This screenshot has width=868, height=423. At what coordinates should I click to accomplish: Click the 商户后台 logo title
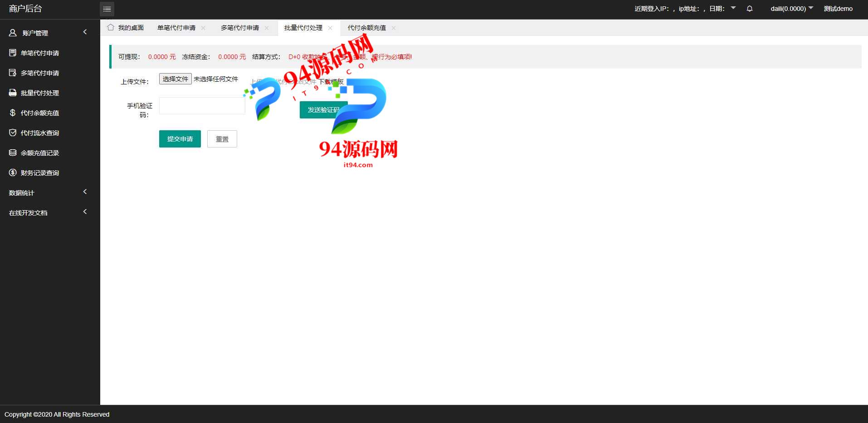(x=25, y=9)
